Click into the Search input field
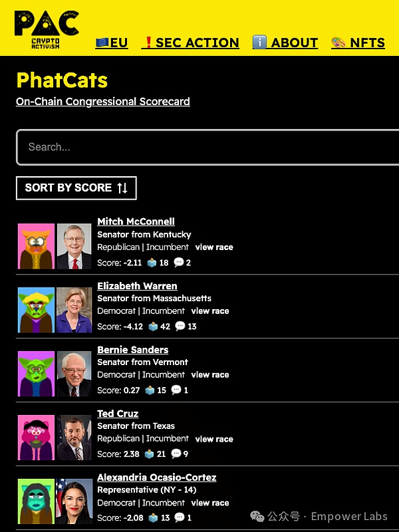This screenshot has width=399, height=532. (206, 147)
